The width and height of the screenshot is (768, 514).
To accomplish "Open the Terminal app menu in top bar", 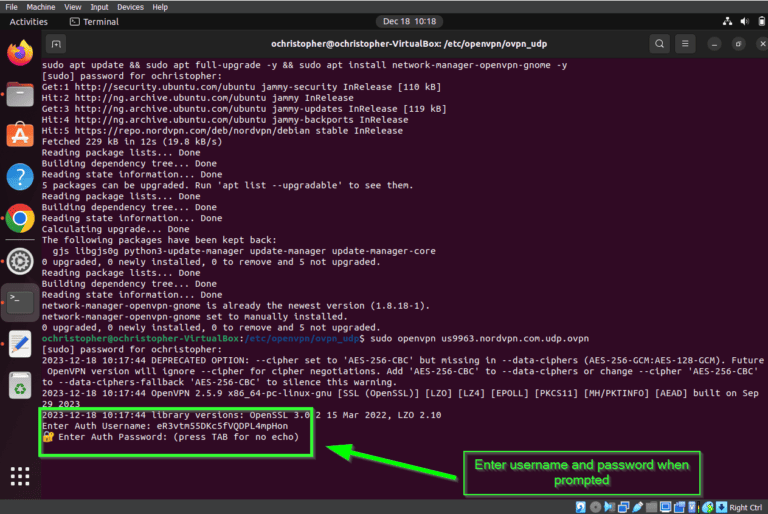I will pyautogui.click(x=95, y=22).
